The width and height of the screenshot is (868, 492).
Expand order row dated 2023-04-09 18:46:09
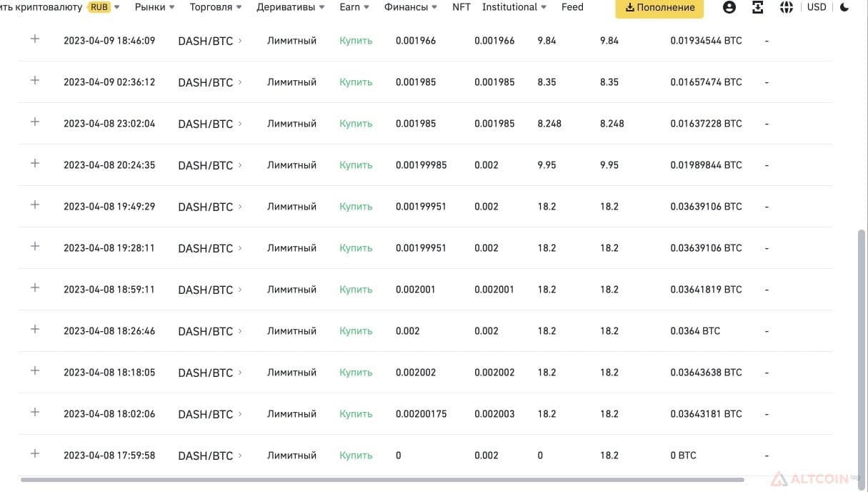click(35, 39)
